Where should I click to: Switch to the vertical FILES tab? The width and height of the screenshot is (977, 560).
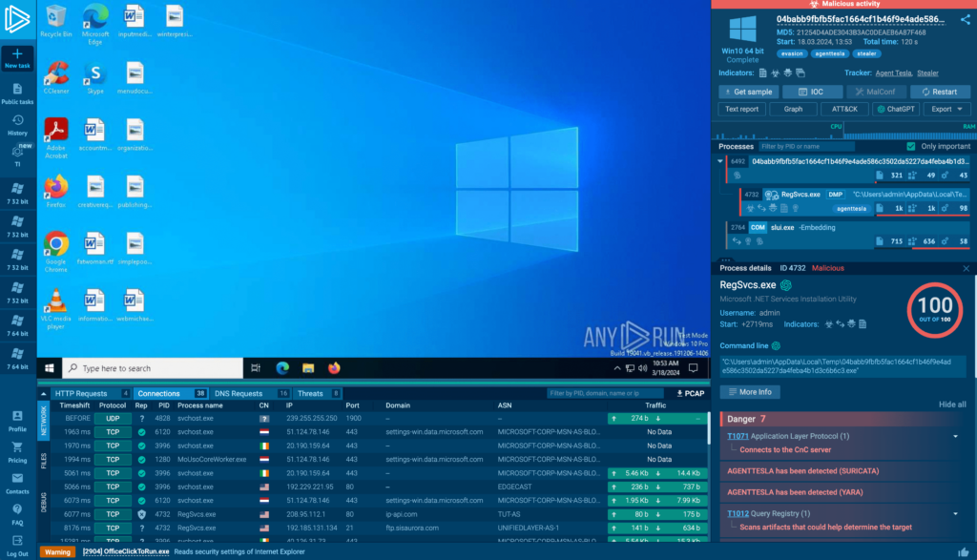pos(43,461)
